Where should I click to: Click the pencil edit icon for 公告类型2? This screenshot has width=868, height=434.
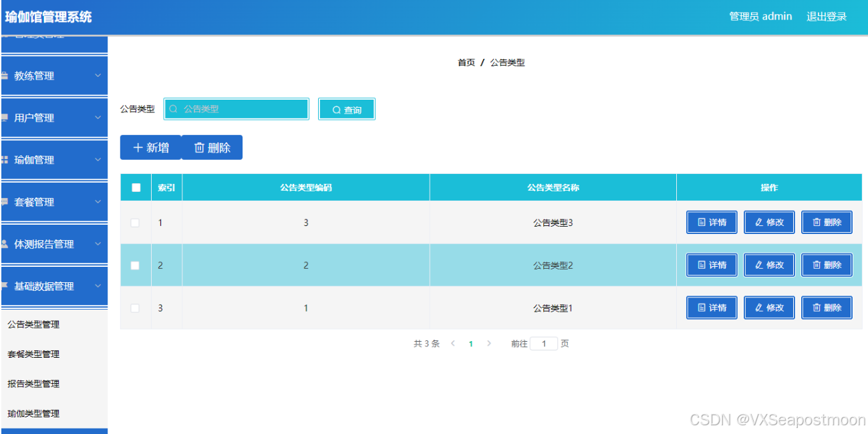tap(758, 264)
